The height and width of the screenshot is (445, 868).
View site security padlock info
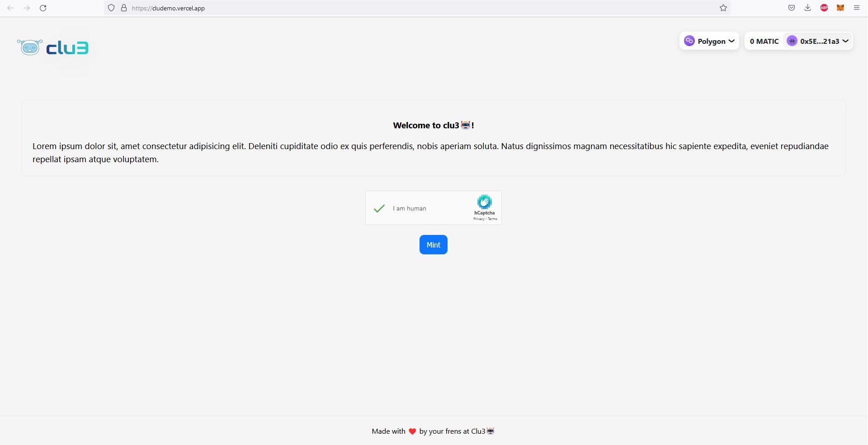[124, 8]
